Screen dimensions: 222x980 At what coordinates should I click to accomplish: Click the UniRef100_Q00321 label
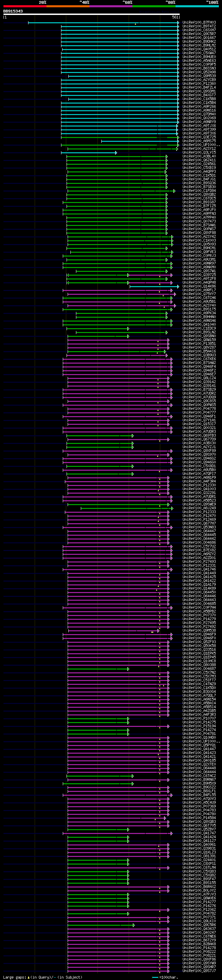199,428
